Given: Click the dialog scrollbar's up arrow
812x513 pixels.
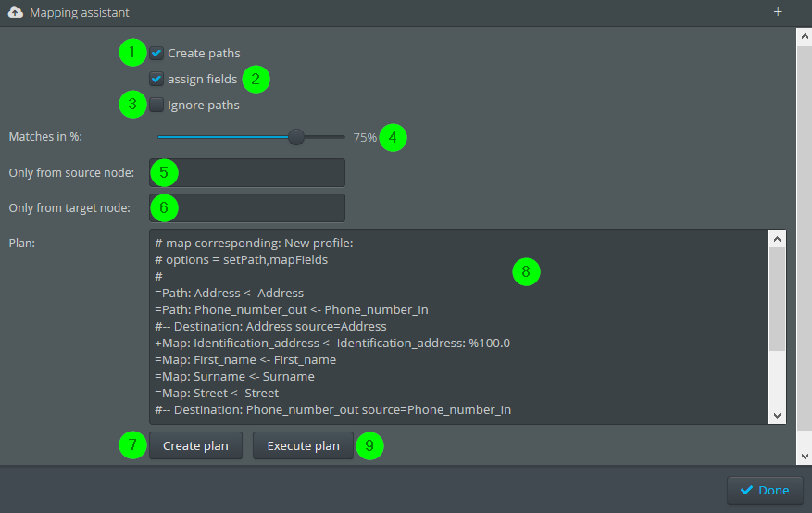Looking at the screenshot, I should (x=805, y=36).
